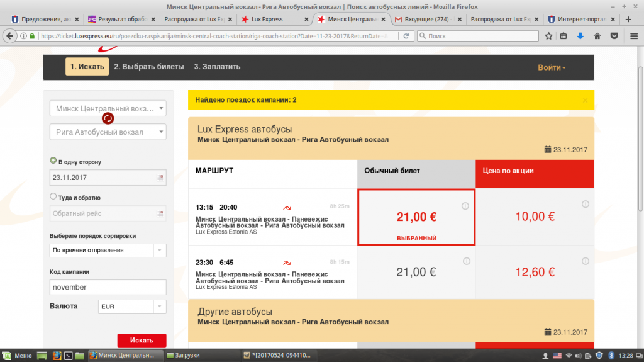Screen dimensions: 644x362
Task: Click the Firefox search box 'Поиск'
Action: click(478, 36)
